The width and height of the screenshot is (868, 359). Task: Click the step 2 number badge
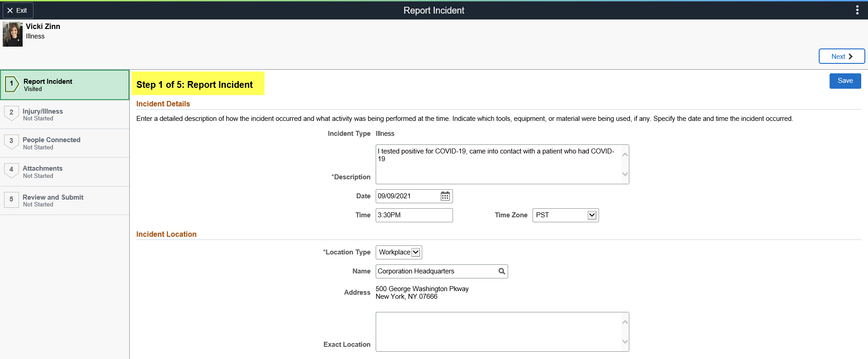click(11, 113)
